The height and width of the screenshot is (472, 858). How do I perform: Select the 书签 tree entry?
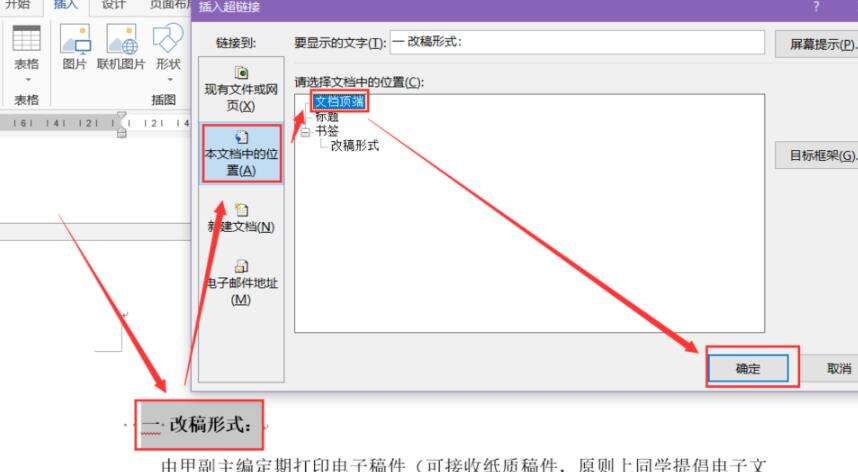click(x=327, y=131)
